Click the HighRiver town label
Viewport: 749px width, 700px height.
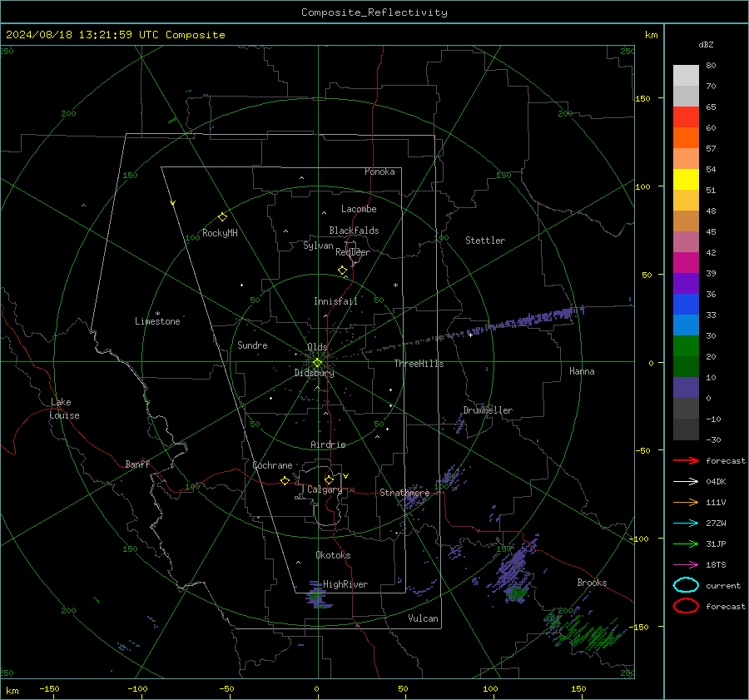[x=345, y=584]
